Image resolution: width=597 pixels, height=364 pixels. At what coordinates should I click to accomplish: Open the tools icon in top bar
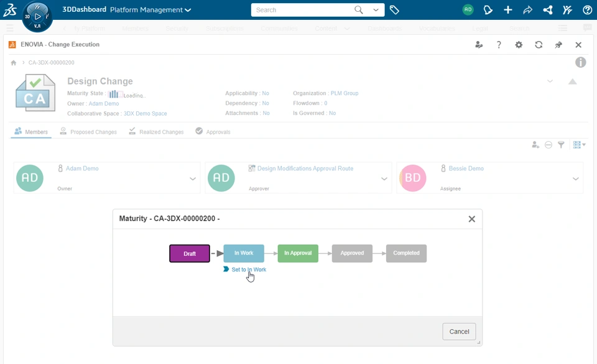click(567, 10)
